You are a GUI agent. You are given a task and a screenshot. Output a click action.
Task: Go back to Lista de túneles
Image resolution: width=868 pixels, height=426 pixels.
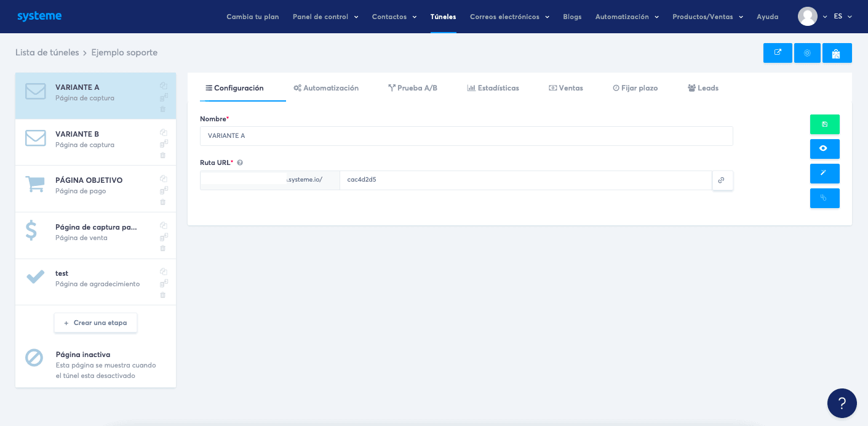tap(46, 53)
